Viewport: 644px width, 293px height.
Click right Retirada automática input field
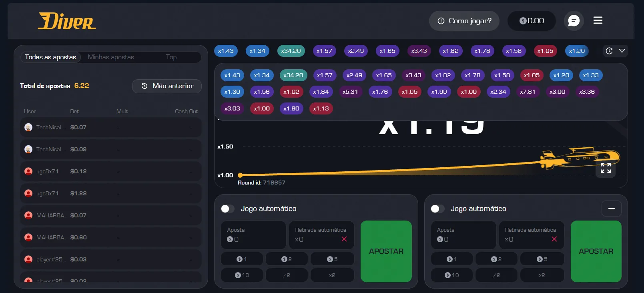tap(532, 235)
